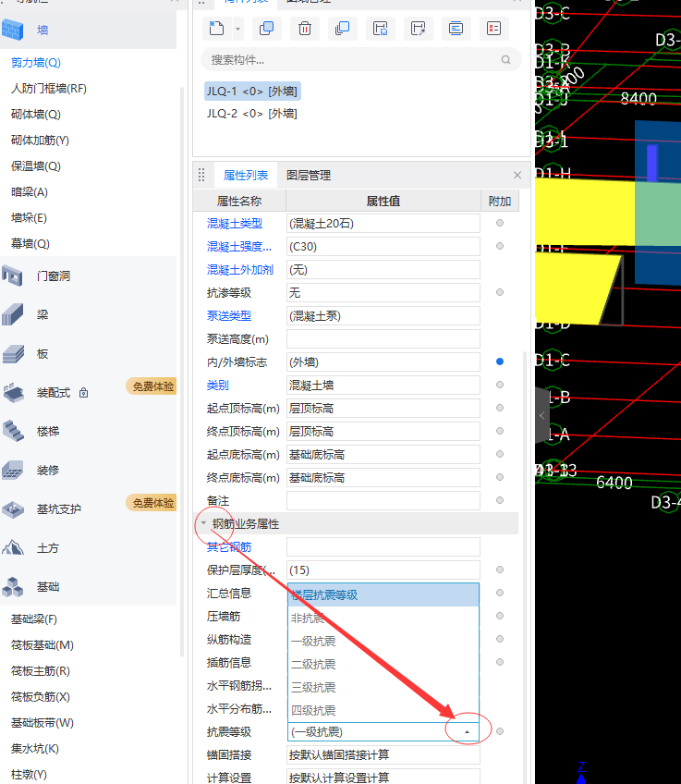The width and height of the screenshot is (681, 784).
Task: Click the 泵送高度(m) value field
Action: tap(383, 339)
